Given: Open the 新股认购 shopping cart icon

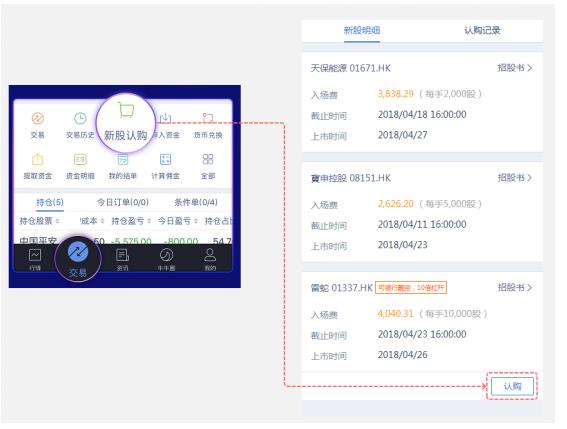Looking at the screenshot, I should [125, 110].
